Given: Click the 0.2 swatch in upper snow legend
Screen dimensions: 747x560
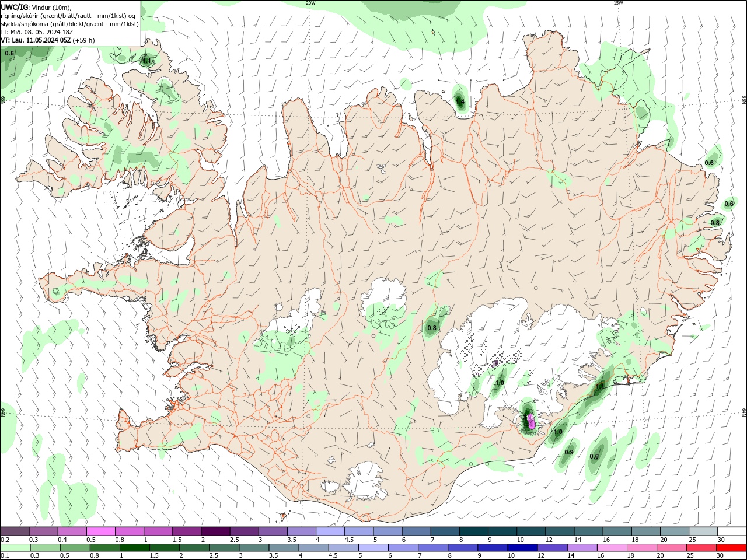Looking at the screenshot, I should tap(15, 531).
